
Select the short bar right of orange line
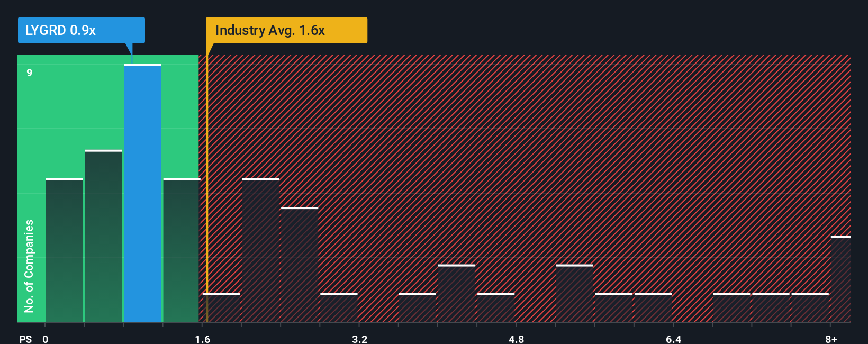221,307
